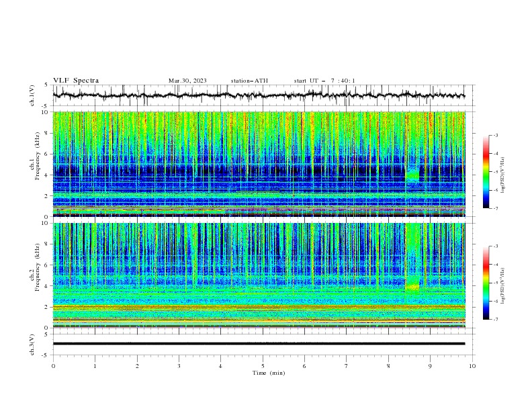Click the time axis tick label "6"
Viewport: 532px width, 411px height.
point(304,366)
